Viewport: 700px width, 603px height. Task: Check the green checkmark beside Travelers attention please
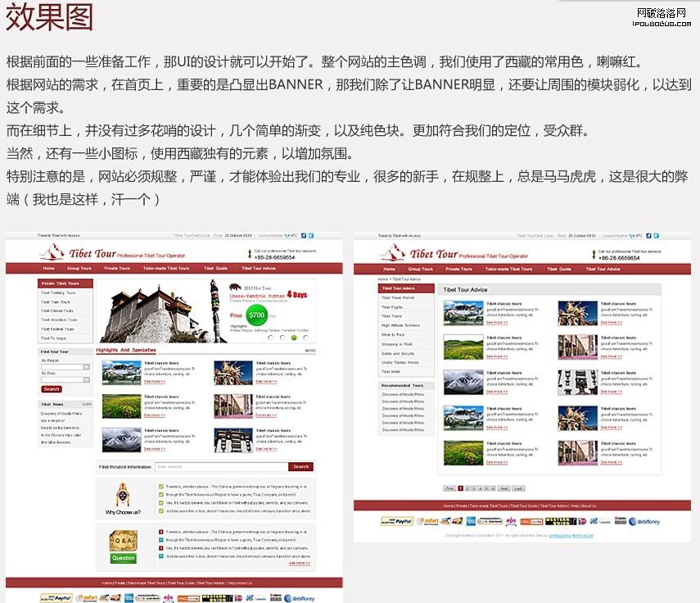click(x=160, y=487)
